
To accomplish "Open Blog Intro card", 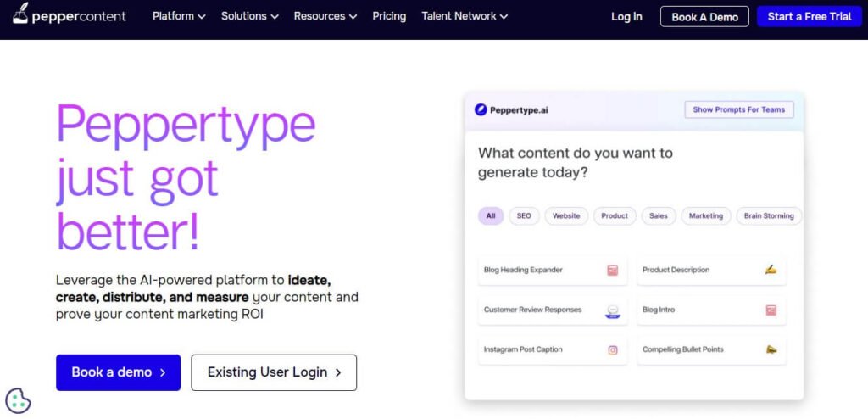I will pos(711,310).
